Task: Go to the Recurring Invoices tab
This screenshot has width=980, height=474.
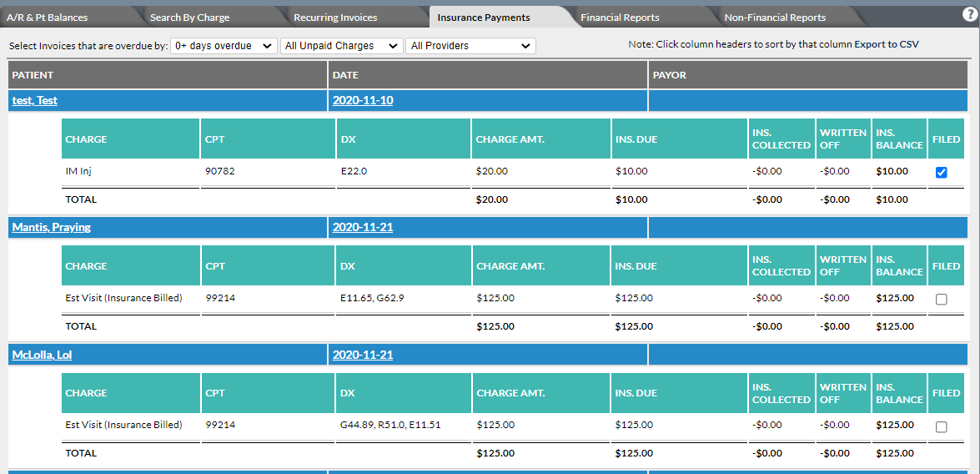Action: pos(335,18)
